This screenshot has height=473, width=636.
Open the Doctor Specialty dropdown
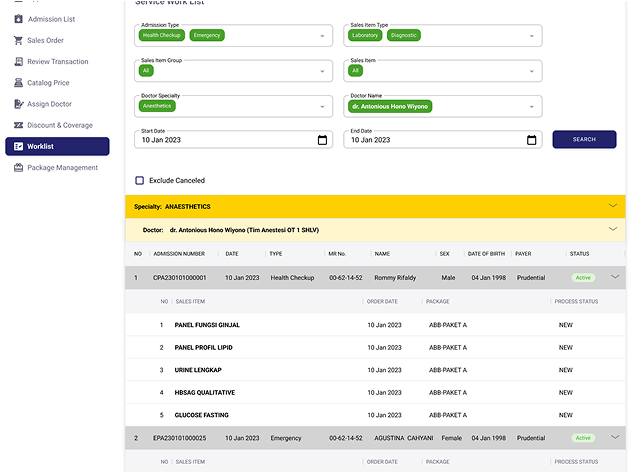pyautogui.click(x=322, y=106)
